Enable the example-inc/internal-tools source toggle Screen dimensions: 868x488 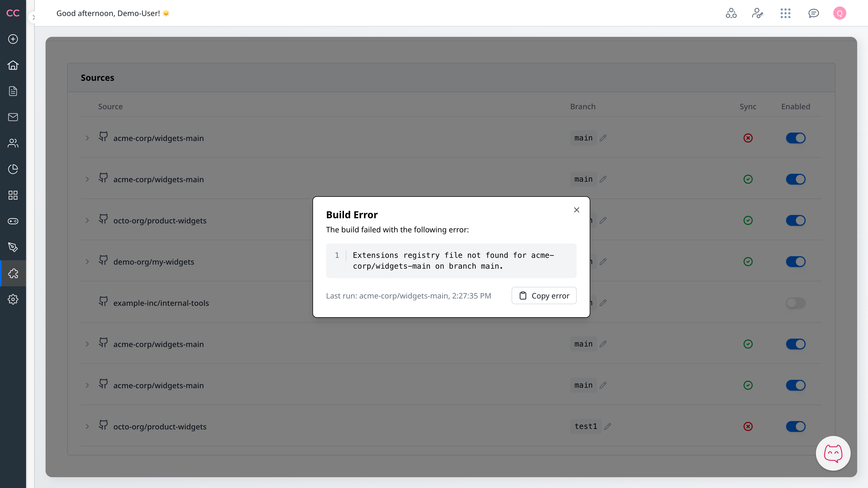click(x=796, y=303)
